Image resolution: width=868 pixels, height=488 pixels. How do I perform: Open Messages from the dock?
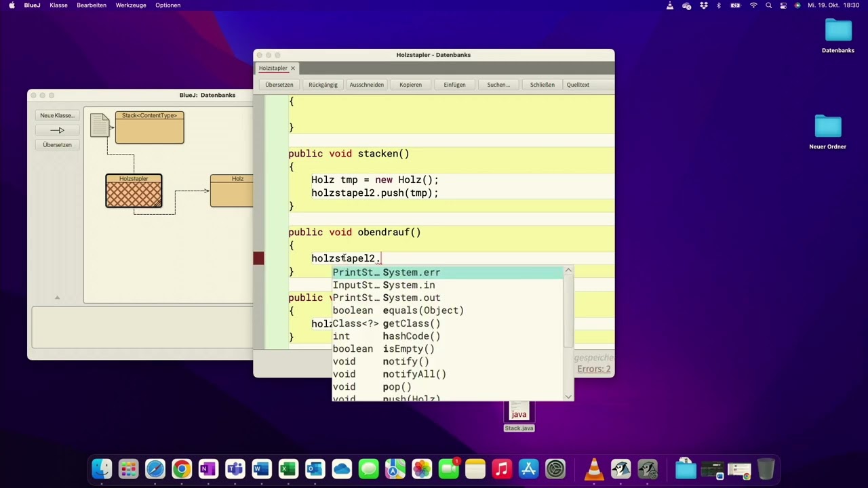click(368, 468)
